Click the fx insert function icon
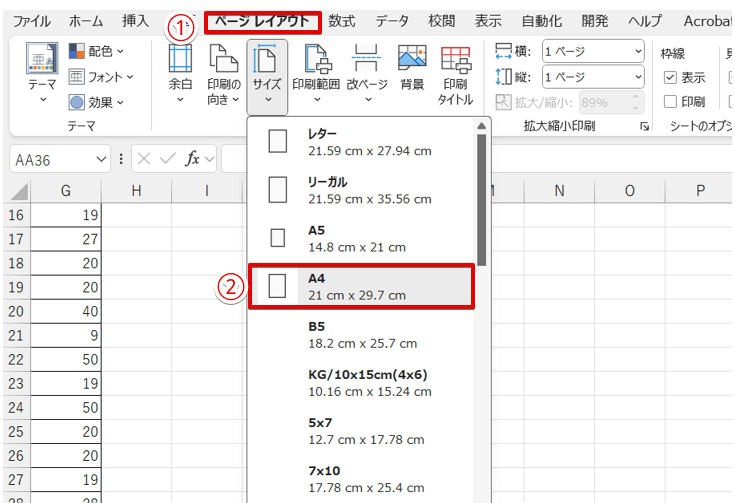 pyautogui.click(x=192, y=159)
